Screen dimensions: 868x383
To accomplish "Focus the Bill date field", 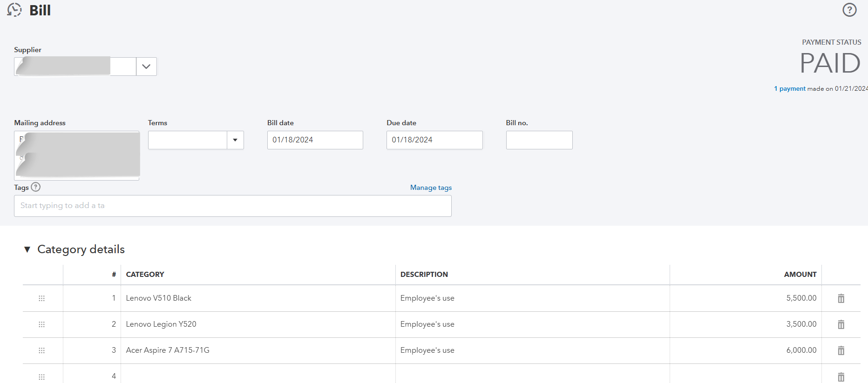I will pyautogui.click(x=315, y=140).
